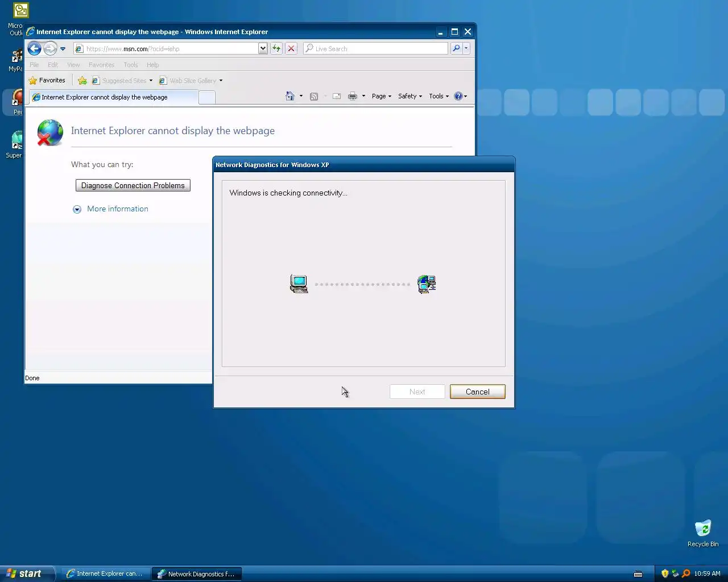728x582 pixels.
Task: Switch to Internet Explorer taskbar button
Action: pos(105,574)
